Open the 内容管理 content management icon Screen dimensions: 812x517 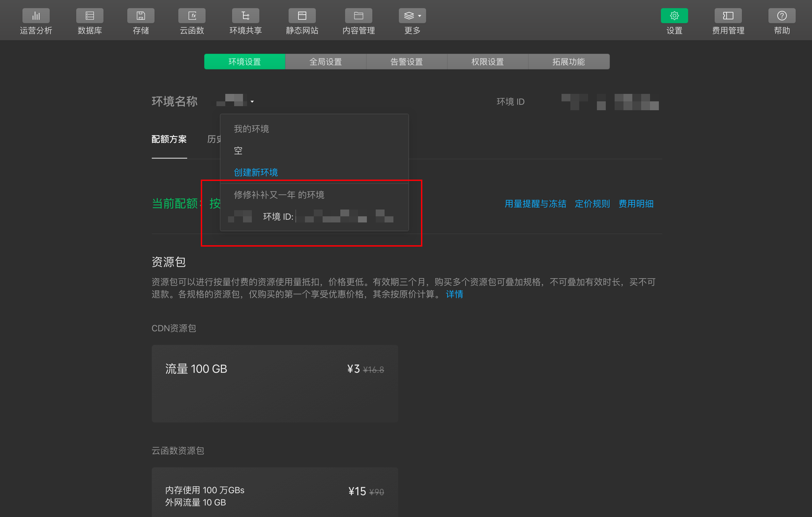tap(358, 16)
